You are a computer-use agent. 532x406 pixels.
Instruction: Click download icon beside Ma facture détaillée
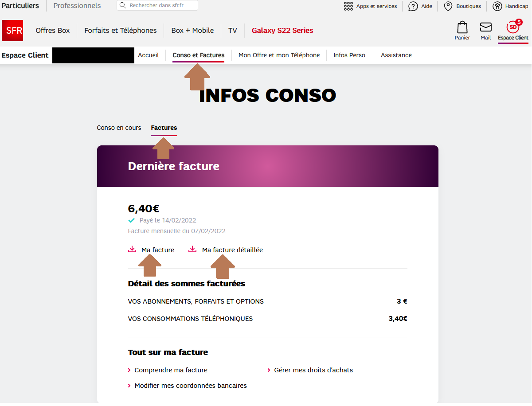(x=192, y=249)
